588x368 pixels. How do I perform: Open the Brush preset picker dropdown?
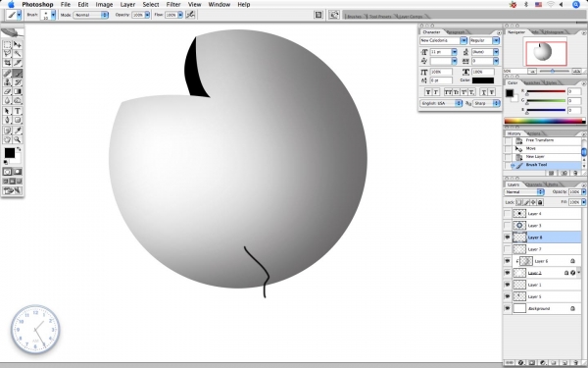pyautogui.click(x=53, y=15)
